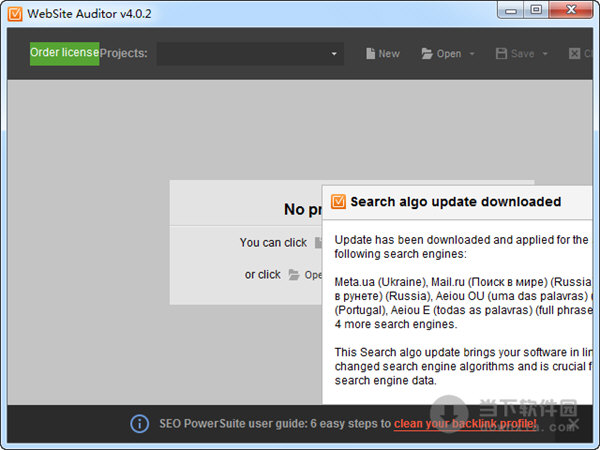Click the Open toolbar folder icon
This screenshot has width=600, height=450.
(427, 54)
